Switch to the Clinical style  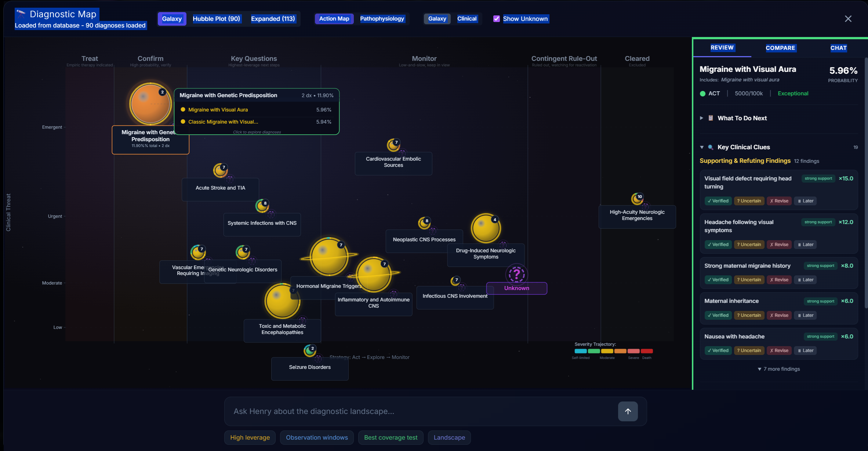(x=466, y=19)
